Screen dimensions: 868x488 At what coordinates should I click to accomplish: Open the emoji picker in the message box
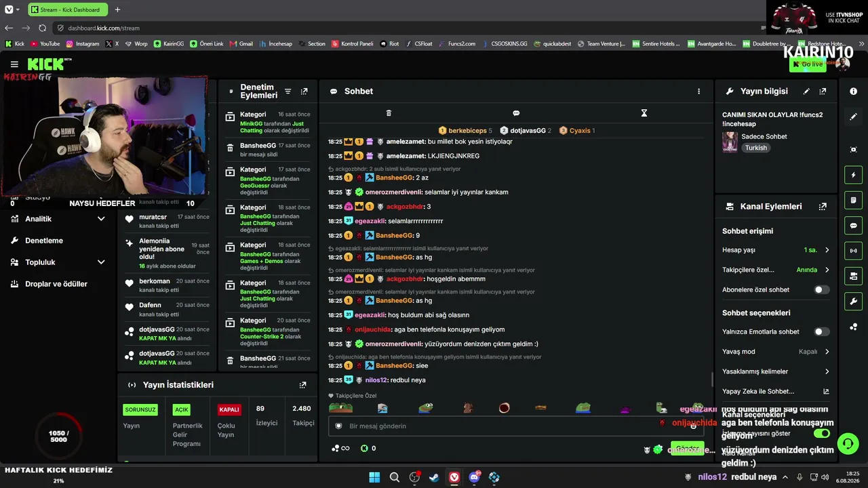693,426
